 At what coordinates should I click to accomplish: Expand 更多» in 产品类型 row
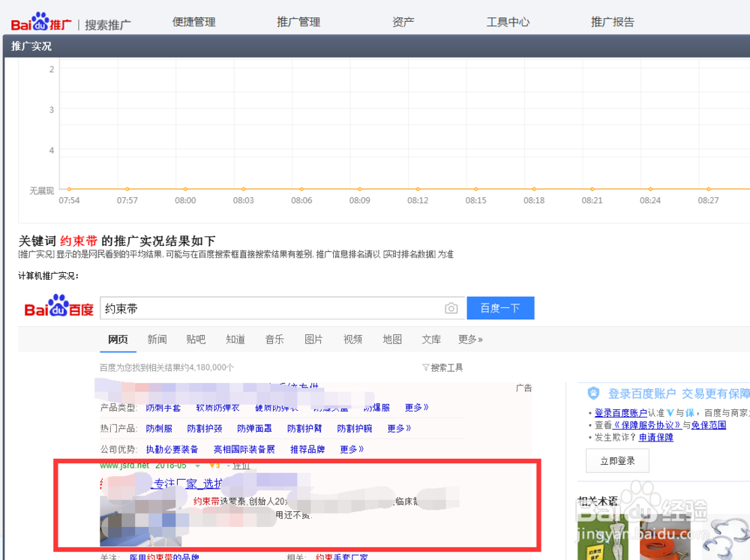416,408
